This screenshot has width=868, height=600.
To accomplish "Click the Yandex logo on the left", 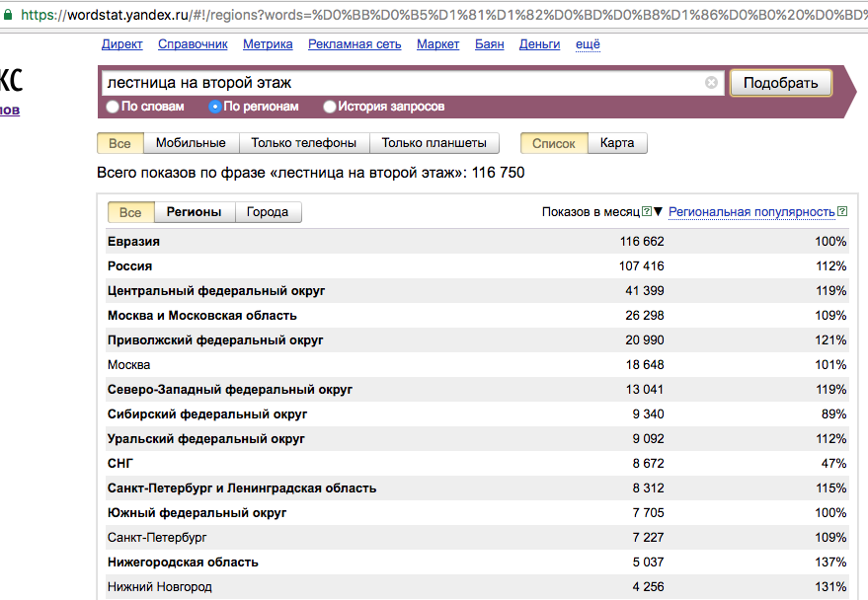I will pos(12,81).
